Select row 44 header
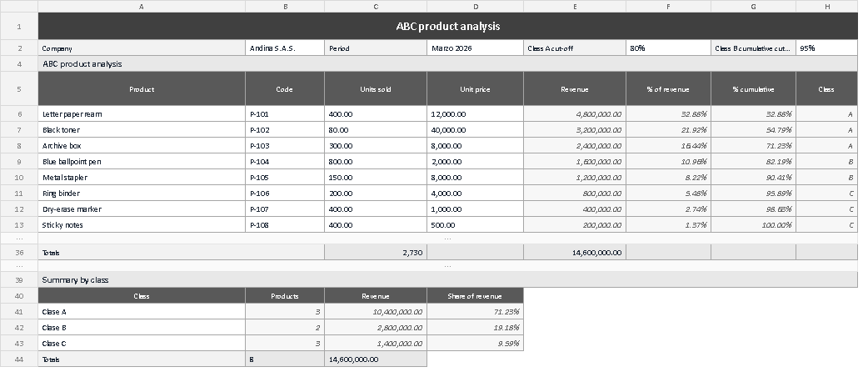Image resolution: width=868 pixels, height=377 pixels. click(19, 359)
